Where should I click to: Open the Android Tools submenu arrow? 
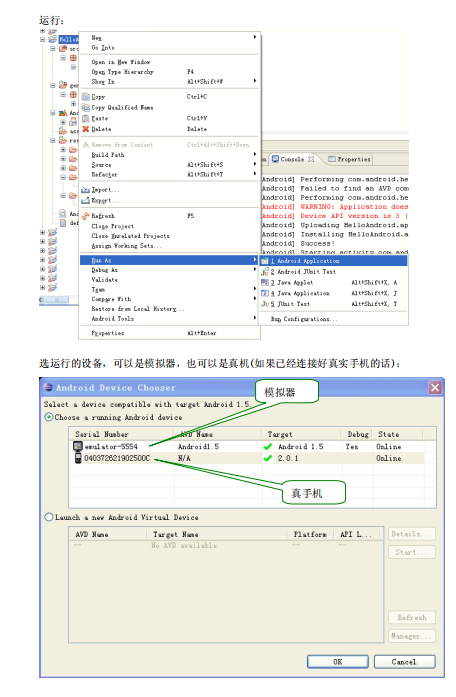tap(255, 318)
